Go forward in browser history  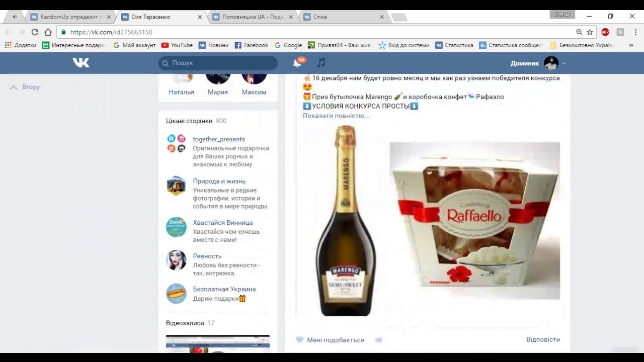point(22,32)
